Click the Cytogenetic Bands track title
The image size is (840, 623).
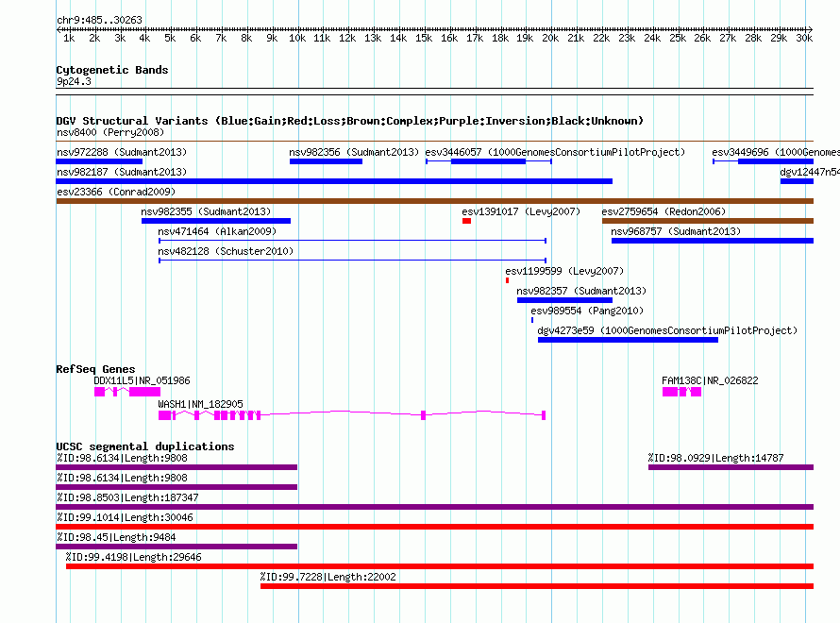(x=112, y=70)
